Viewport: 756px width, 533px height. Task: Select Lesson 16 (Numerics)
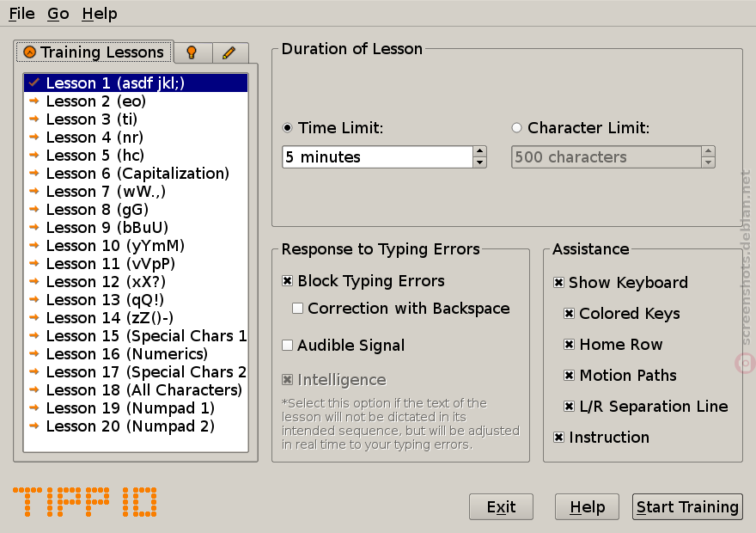[136, 354]
